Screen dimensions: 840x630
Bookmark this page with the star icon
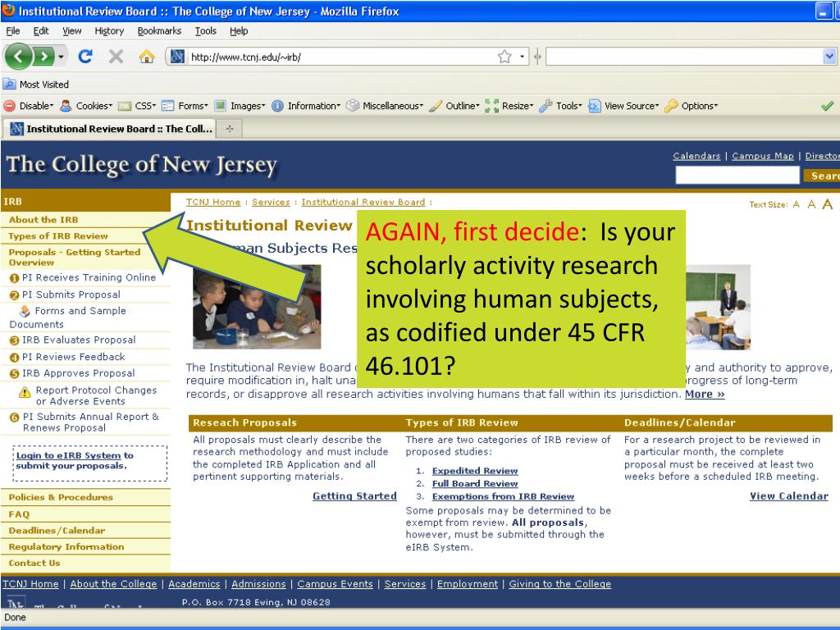click(x=504, y=57)
